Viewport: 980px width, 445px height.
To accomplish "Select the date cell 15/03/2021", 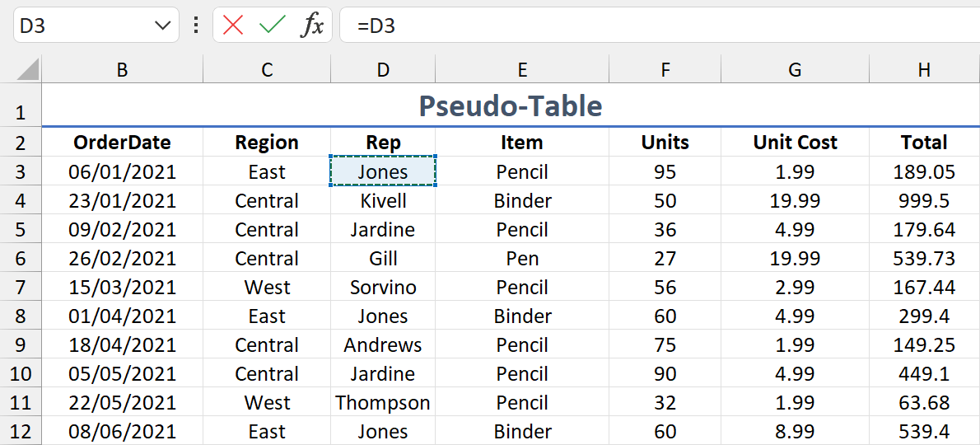I will [x=122, y=288].
